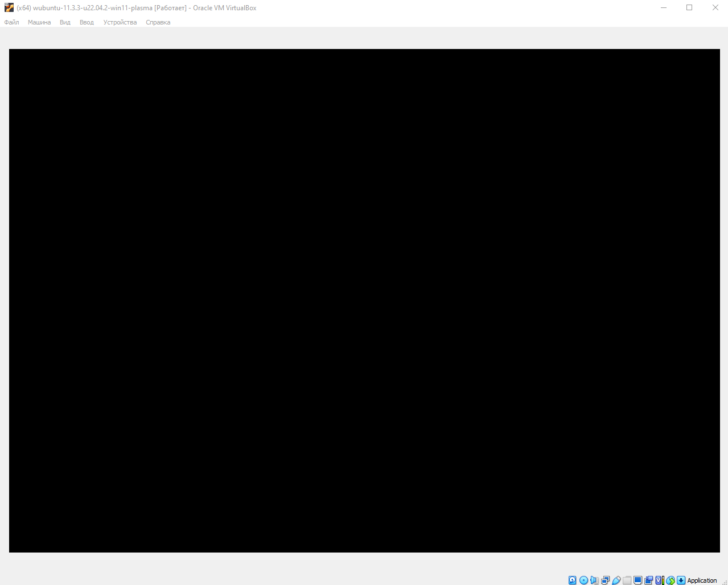This screenshot has height=585, width=728.
Task: Open the Вид menu
Action: [65, 22]
